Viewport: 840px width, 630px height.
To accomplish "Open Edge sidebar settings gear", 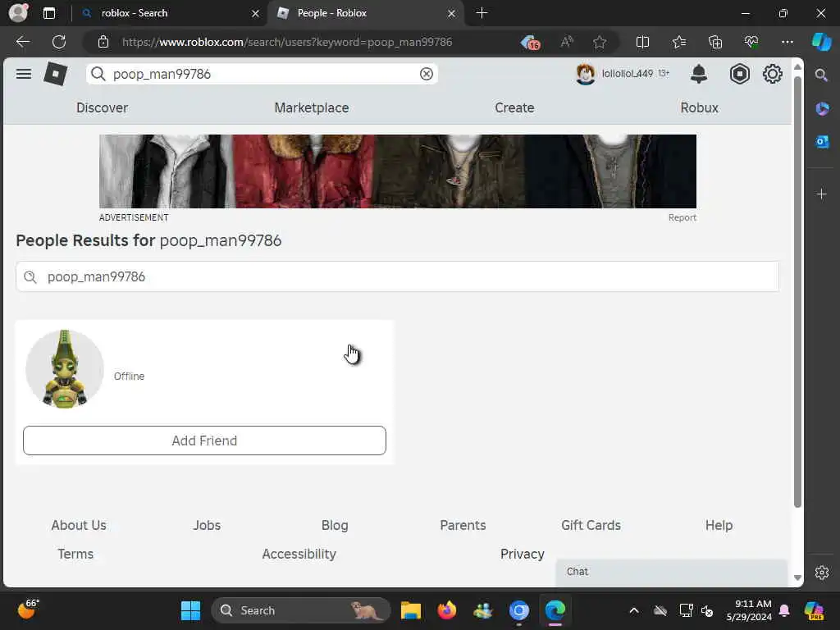I will point(822,573).
